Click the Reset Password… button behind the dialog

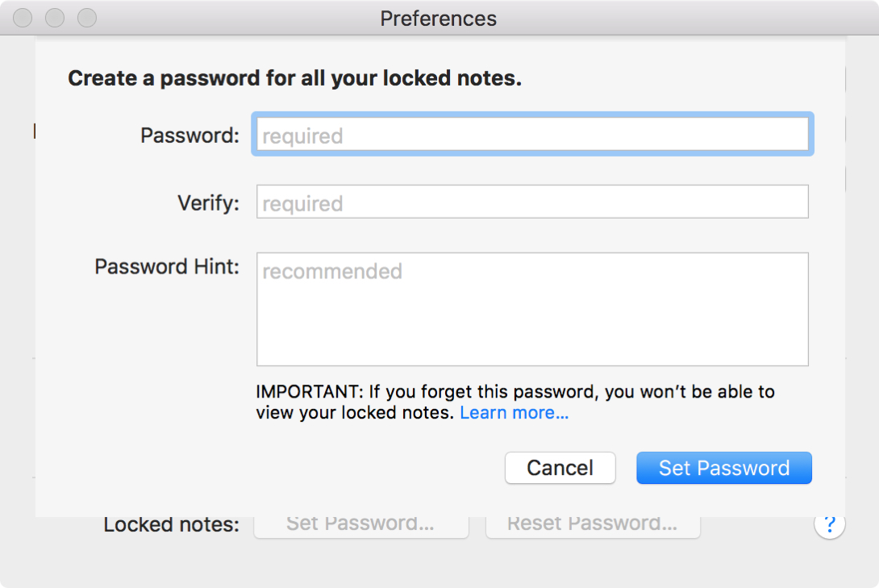[x=593, y=523]
